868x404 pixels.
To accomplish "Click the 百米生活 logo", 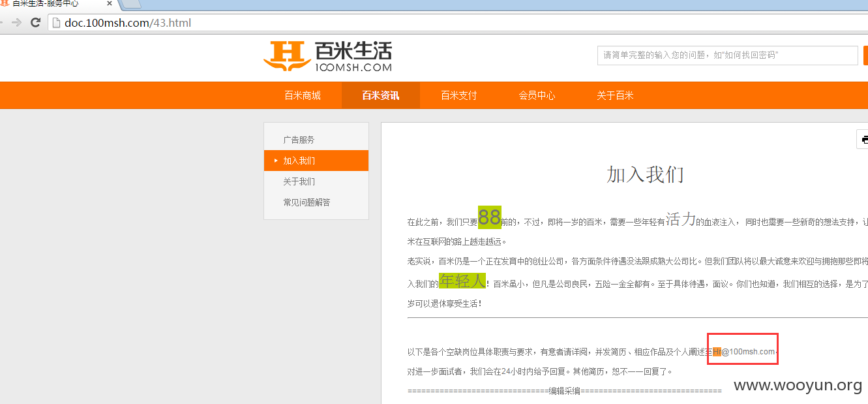I will pos(327,56).
